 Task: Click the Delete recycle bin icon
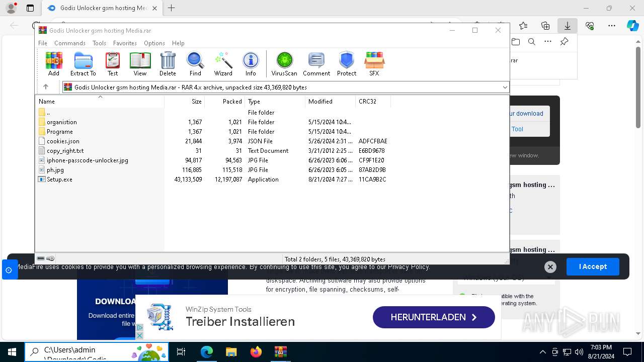point(168,64)
